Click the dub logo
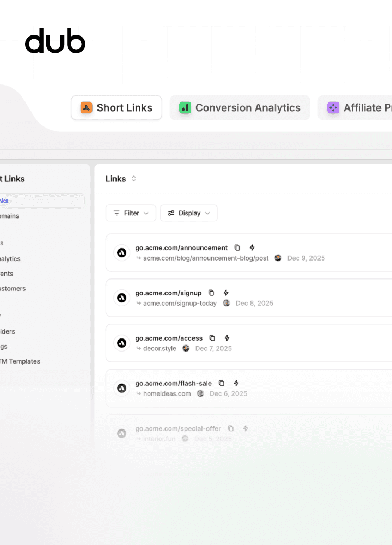Viewport: 392px width, 545px height. click(55, 41)
